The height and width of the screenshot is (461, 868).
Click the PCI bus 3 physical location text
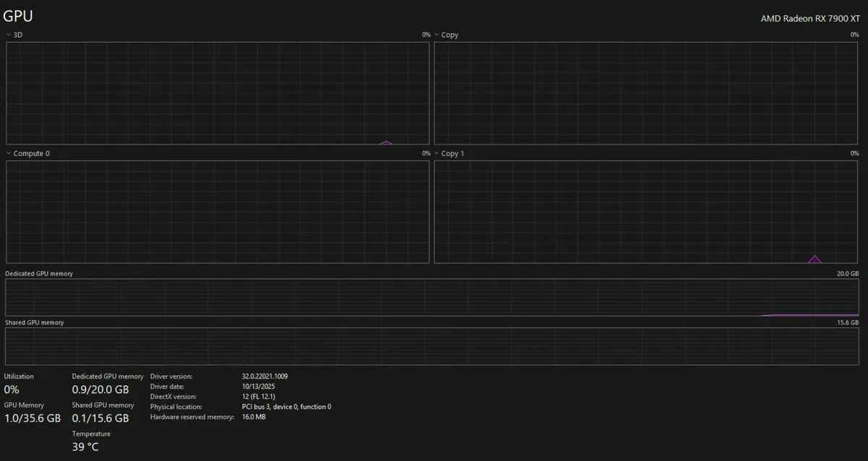286,407
